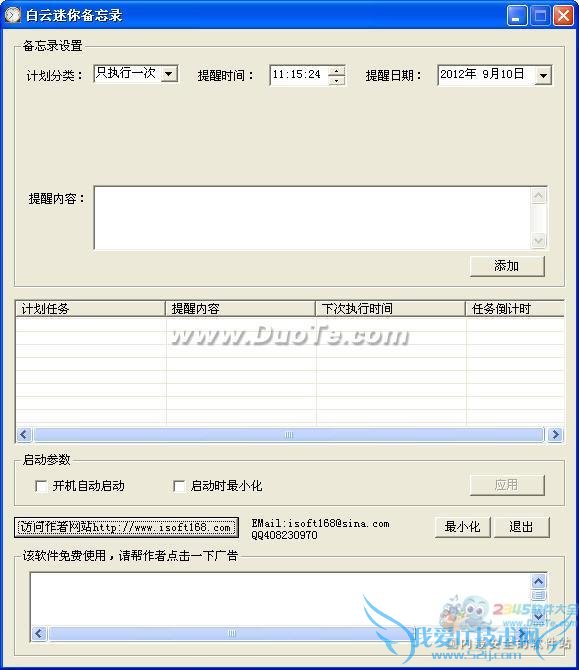Click the 提醒内容 column header
Screen dimensions: 579x670
click(x=241, y=309)
